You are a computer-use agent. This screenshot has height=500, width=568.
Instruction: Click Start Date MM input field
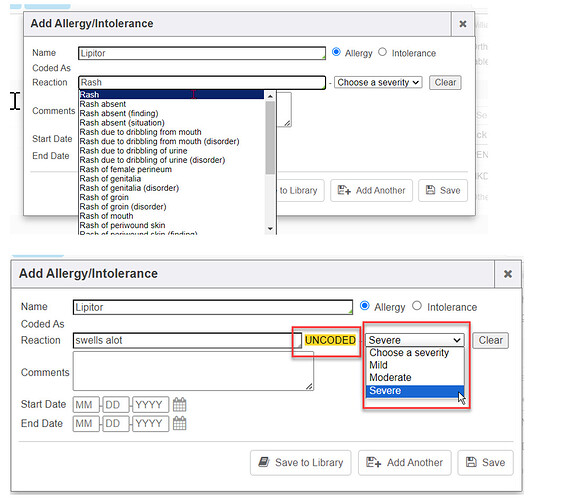point(86,404)
